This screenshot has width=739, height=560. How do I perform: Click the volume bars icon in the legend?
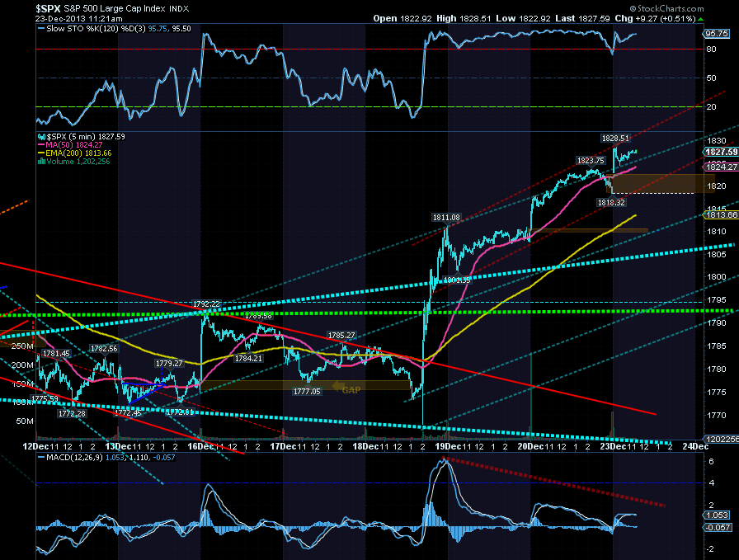pos(41,162)
